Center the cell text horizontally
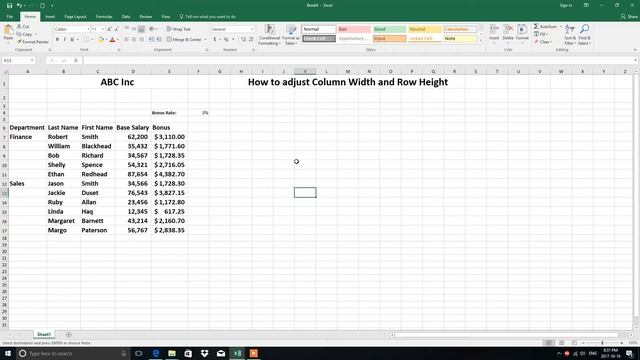This screenshot has width=640, height=360. [x=134, y=40]
